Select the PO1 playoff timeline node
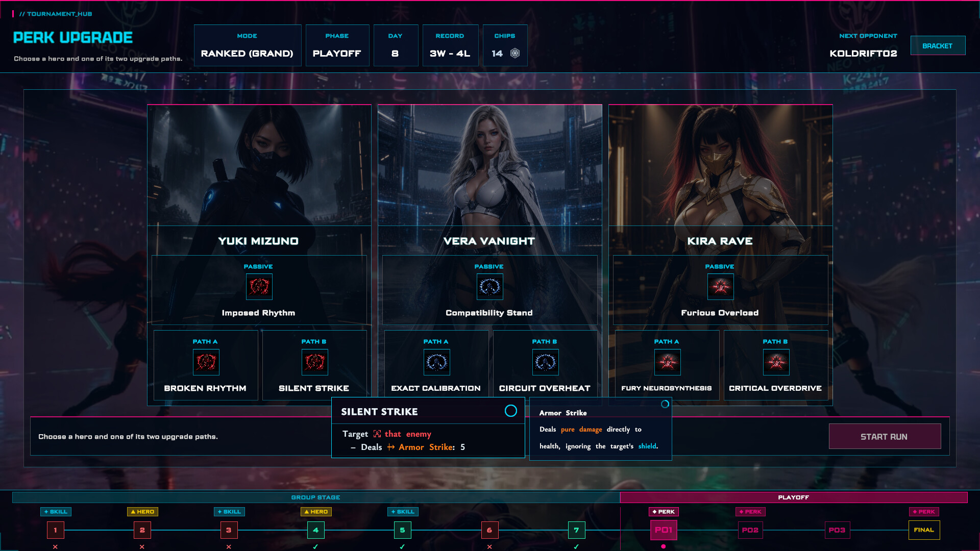 click(x=663, y=530)
